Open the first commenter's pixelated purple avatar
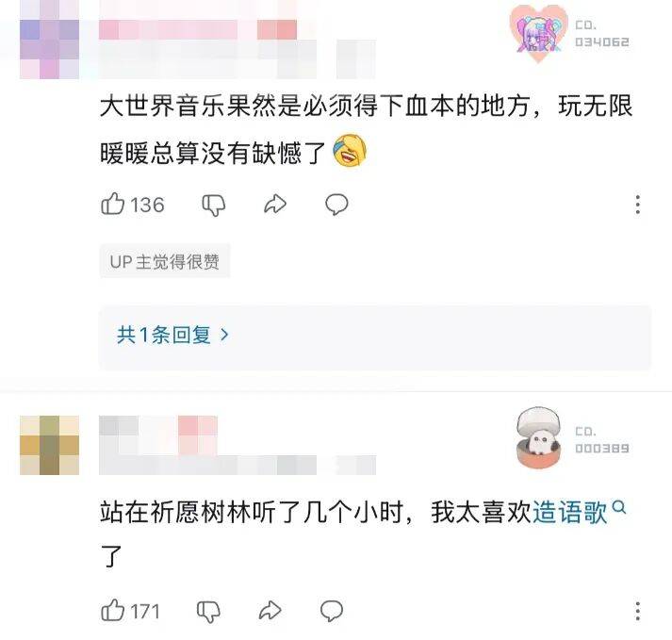 pyautogui.click(x=49, y=49)
